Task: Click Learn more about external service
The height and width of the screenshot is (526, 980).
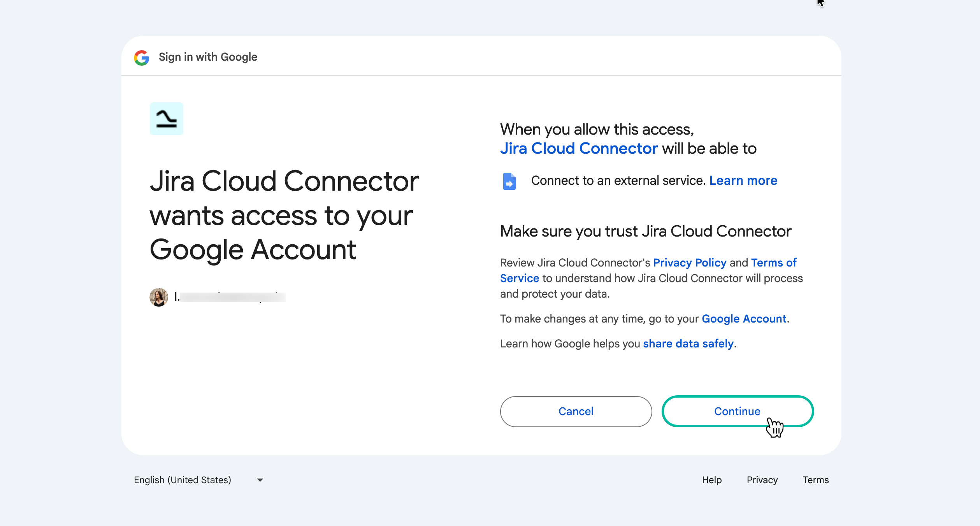Action: pos(743,181)
